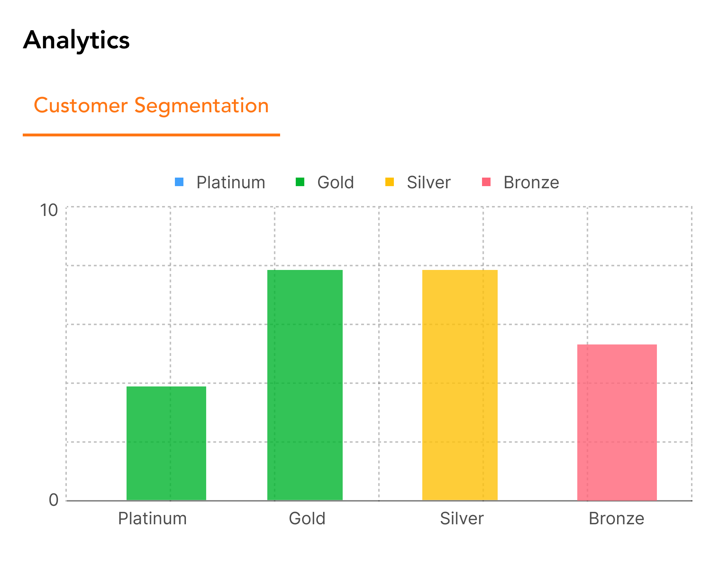Open the Customer Segmentation tab
This screenshot has height=574, width=728.
coord(151,106)
